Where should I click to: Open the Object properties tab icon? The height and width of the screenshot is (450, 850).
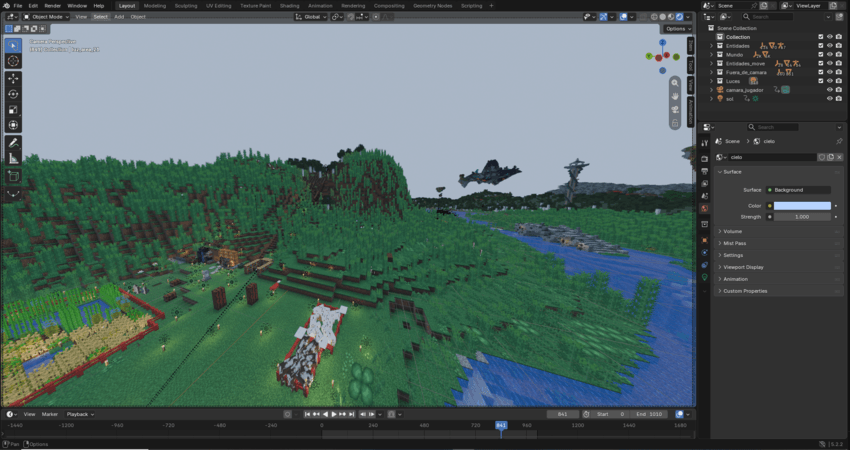tap(704, 240)
